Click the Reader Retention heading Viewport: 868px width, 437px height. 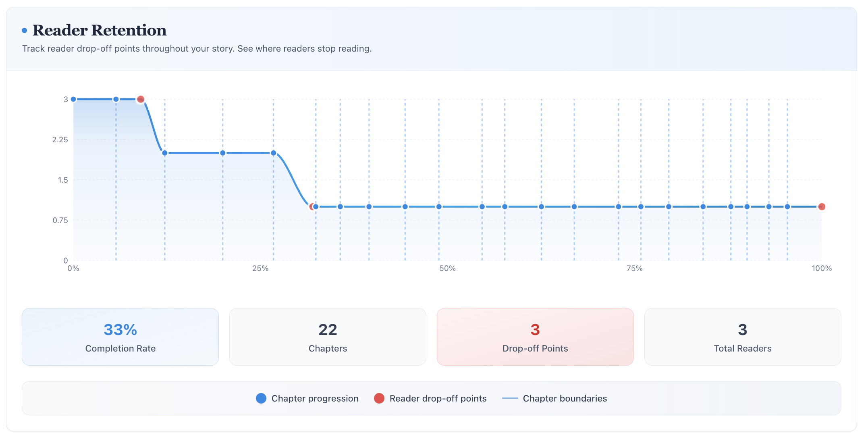pyautogui.click(x=99, y=31)
